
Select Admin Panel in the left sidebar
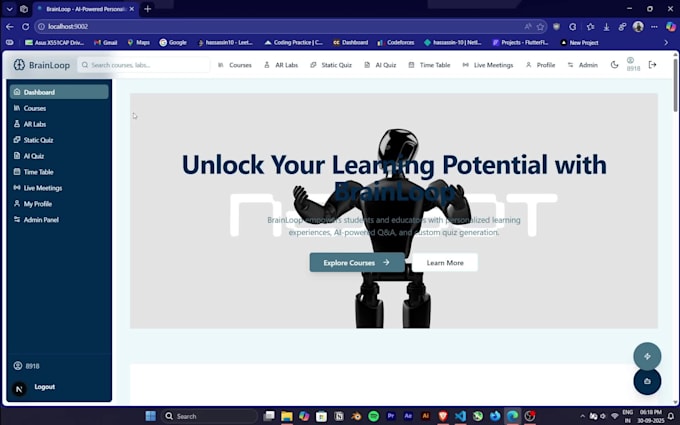tap(59, 220)
